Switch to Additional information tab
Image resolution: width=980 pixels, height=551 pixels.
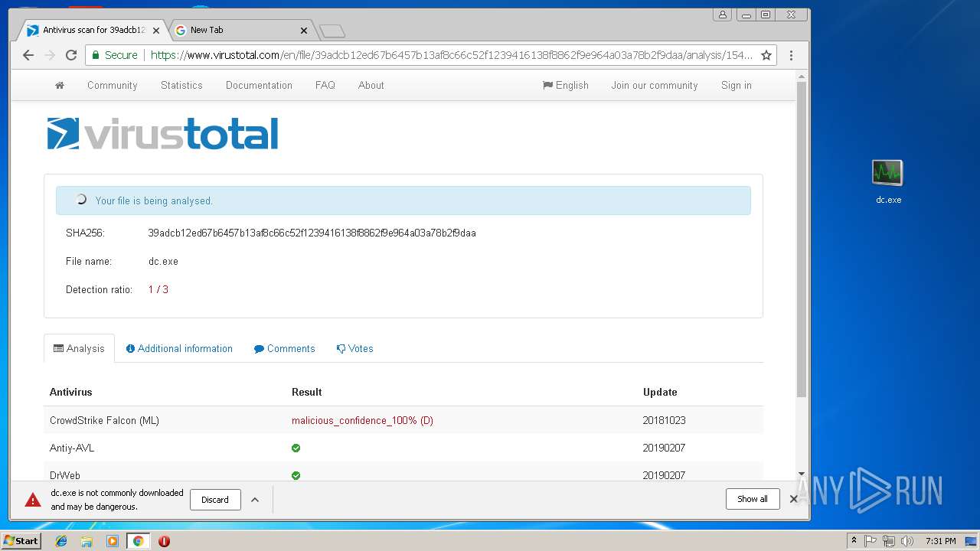click(x=179, y=348)
